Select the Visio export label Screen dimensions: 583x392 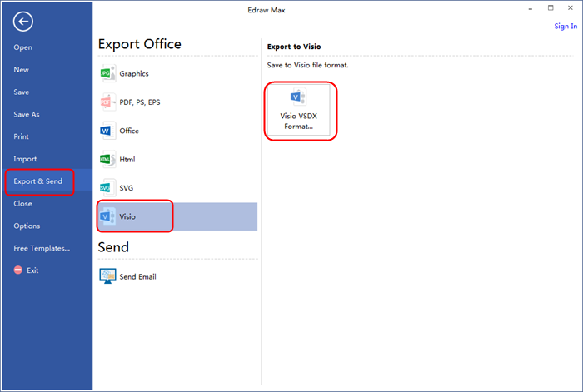pyautogui.click(x=127, y=216)
